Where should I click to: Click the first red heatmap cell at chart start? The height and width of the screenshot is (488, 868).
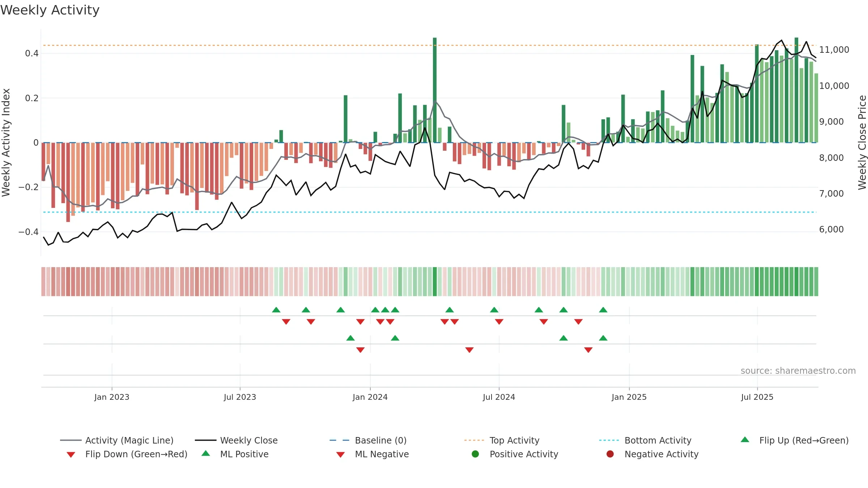43,282
